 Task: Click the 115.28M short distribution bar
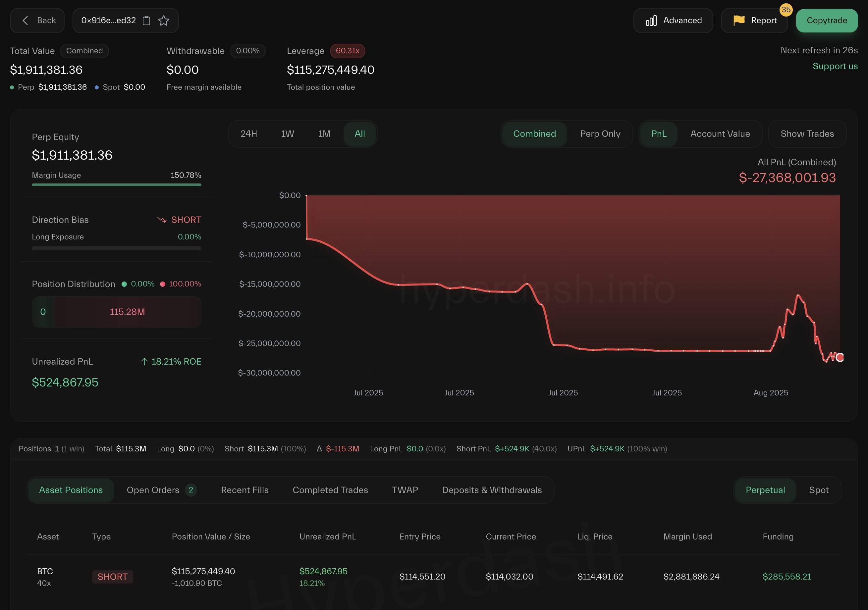pyautogui.click(x=128, y=312)
